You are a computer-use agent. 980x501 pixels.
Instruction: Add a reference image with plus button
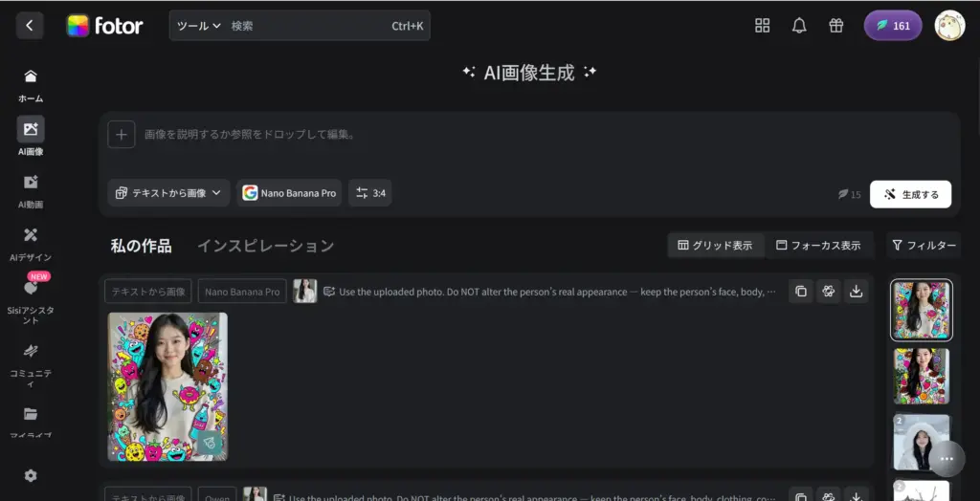122,134
